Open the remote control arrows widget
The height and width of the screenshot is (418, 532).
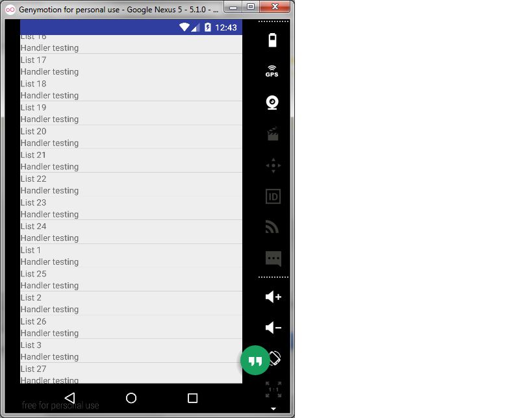[273, 166]
